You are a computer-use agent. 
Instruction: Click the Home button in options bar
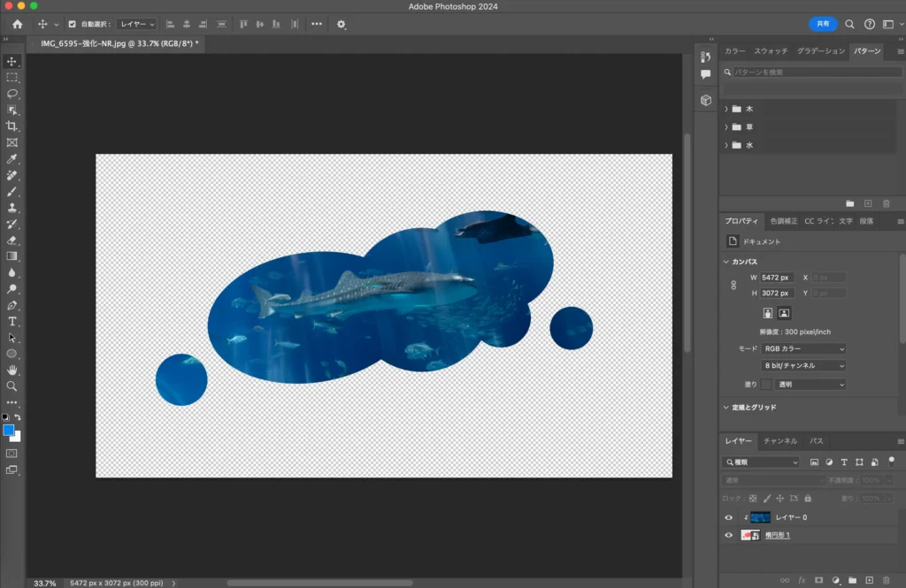click(17, 25)
